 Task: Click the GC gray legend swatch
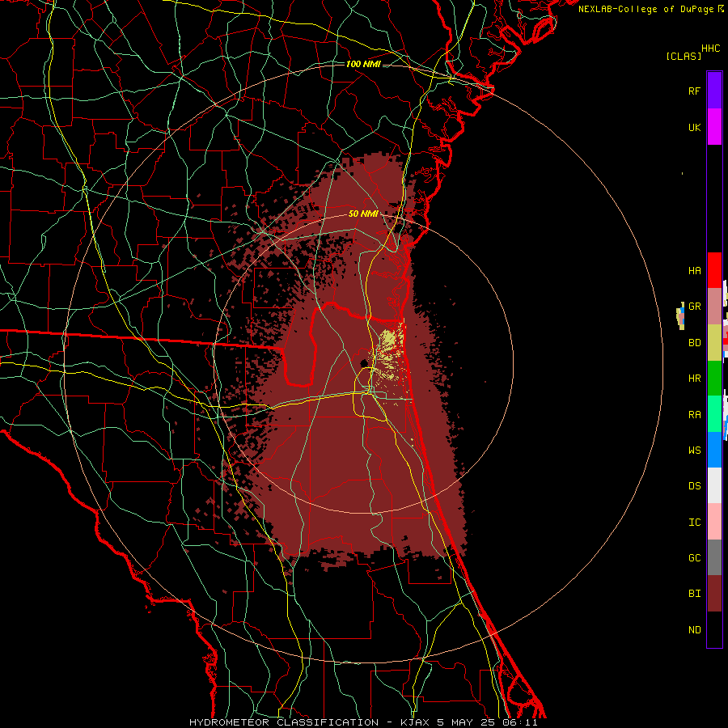pyautogui.click(x=714, y=557)
